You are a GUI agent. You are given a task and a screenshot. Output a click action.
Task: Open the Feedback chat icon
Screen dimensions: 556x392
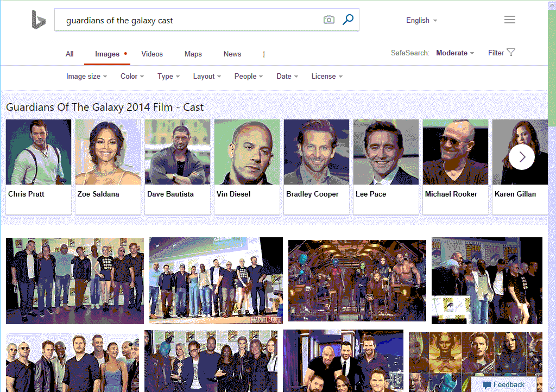coord(487,385)
